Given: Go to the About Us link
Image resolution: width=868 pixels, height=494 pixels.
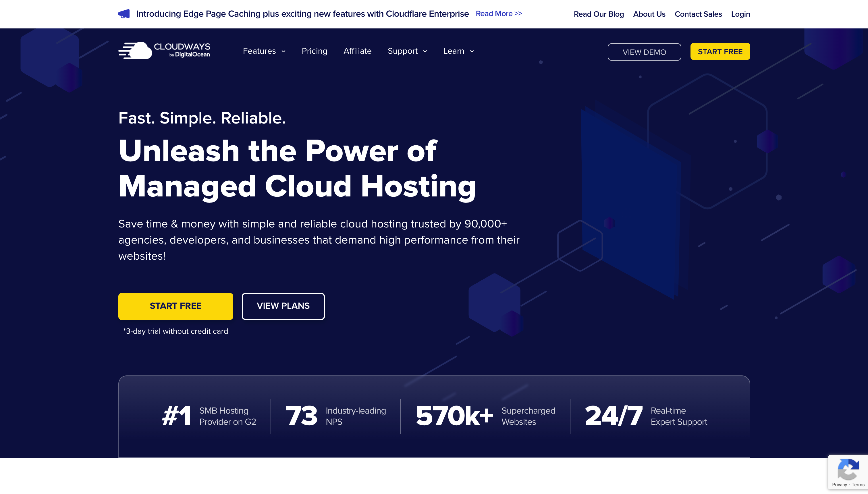Looking at the screenshot, I should [x=649, y=14].
